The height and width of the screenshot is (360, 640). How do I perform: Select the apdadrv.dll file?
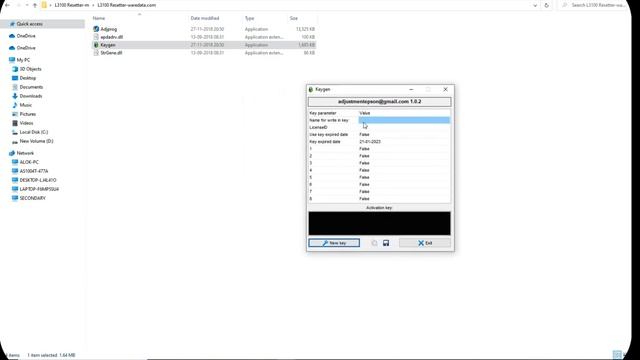[x=111, y=37]
